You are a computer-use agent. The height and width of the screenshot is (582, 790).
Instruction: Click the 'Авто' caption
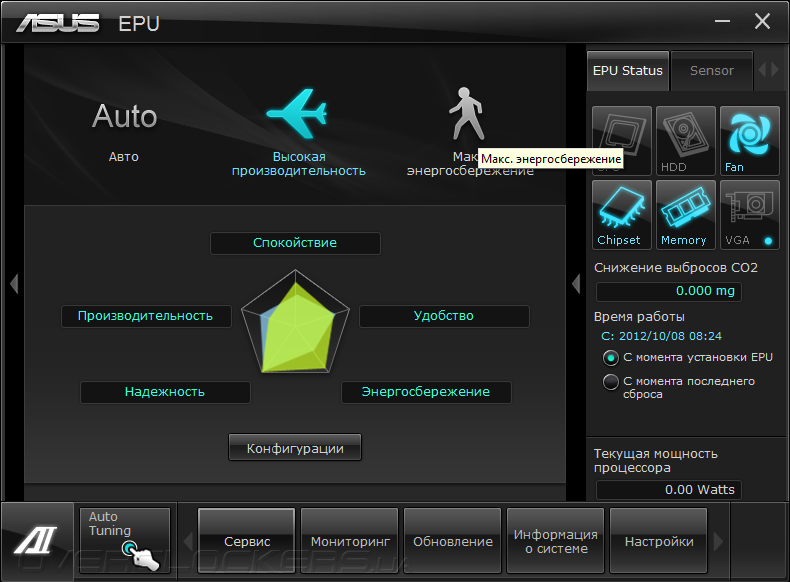pos(123,157)
